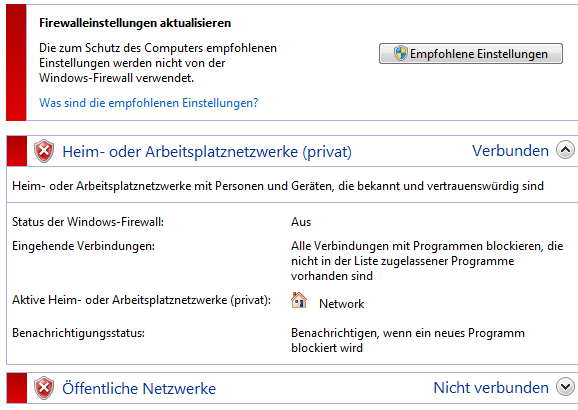The width and height of the screenshot is (578, 410).
Task: Click the red warning bar beside firewall message
Action: click(16, 62)
